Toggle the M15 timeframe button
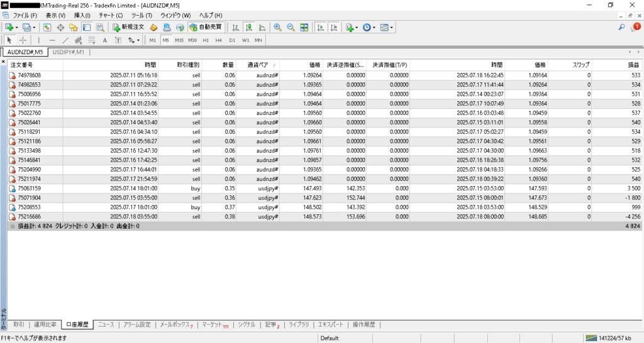 click(179, 40)
